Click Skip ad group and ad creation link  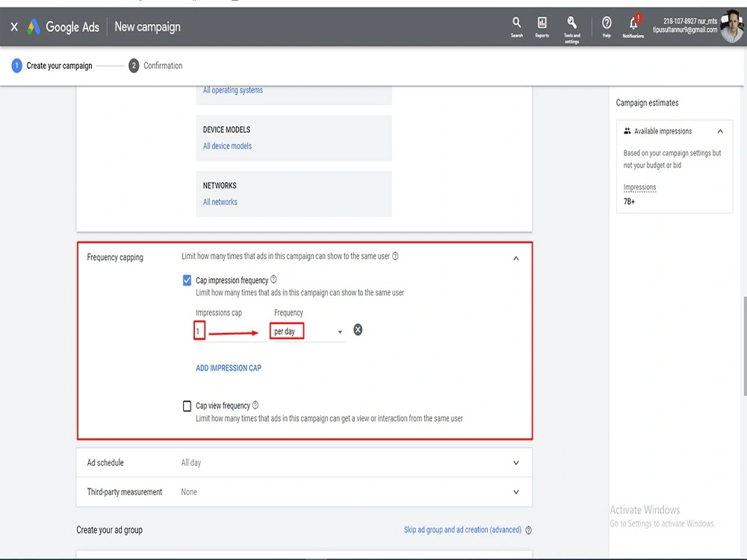462,529
